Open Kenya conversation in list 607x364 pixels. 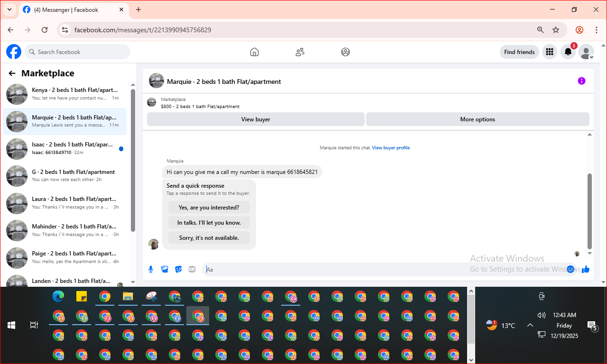(x=65, y=94)
